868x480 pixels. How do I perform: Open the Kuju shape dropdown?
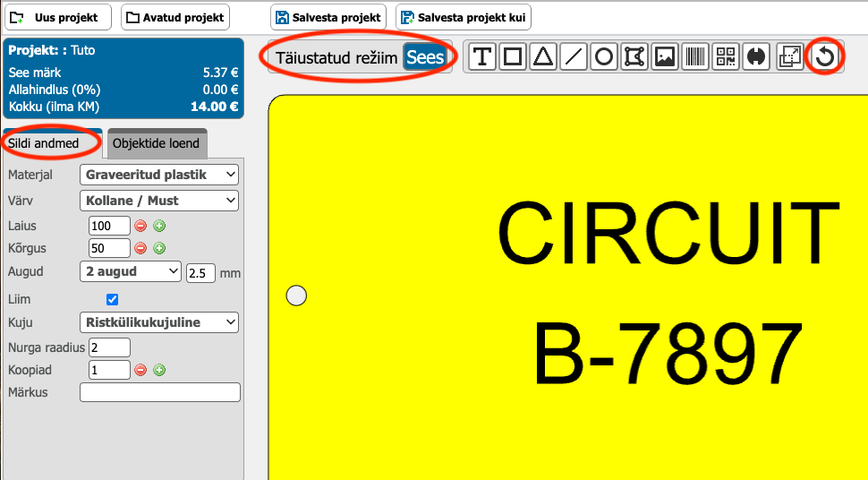tap(159, 322)
